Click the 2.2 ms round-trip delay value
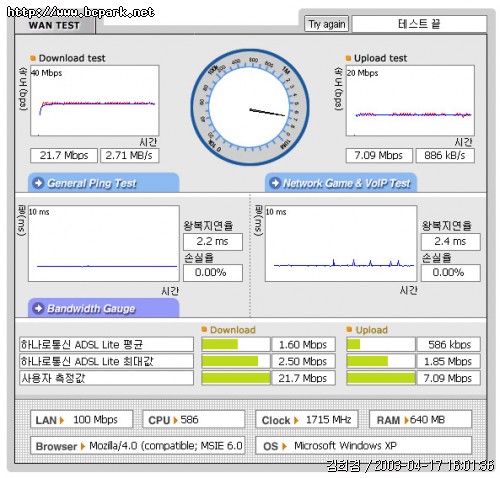The width and height of the screenshot is (500, 478). point(213,242)
